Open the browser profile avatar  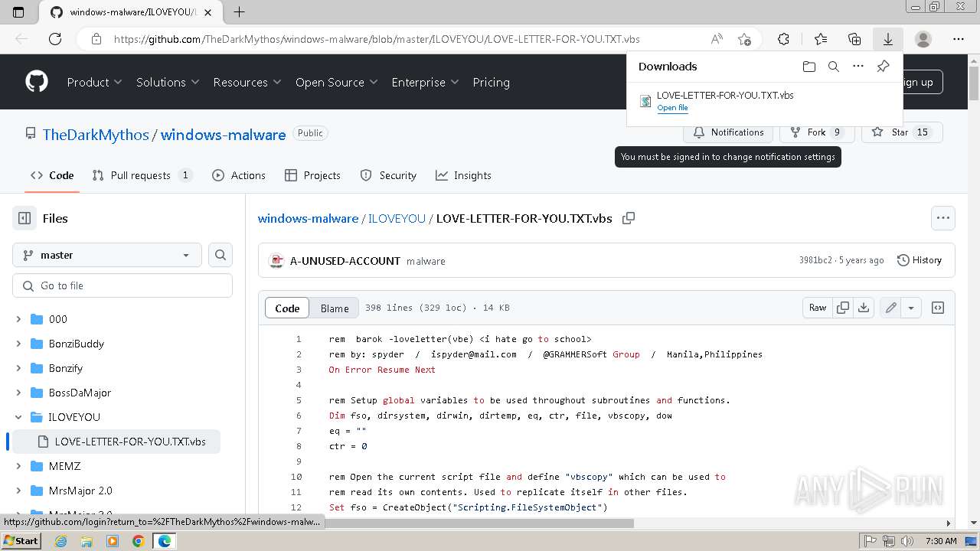point(923,39)
